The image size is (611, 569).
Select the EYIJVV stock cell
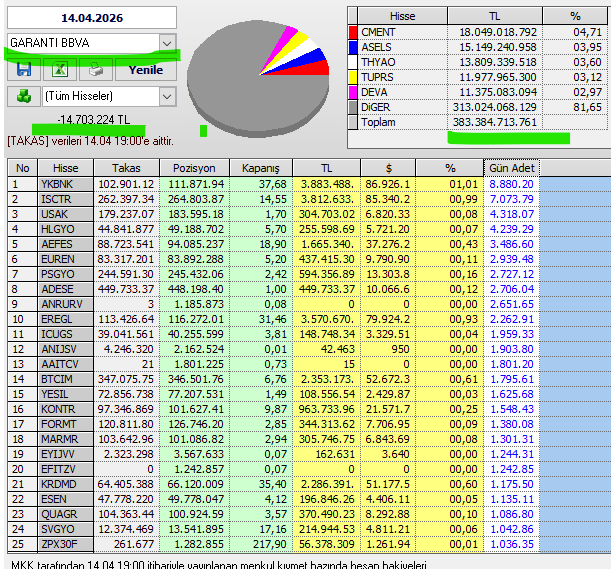(x=65, y=454)
